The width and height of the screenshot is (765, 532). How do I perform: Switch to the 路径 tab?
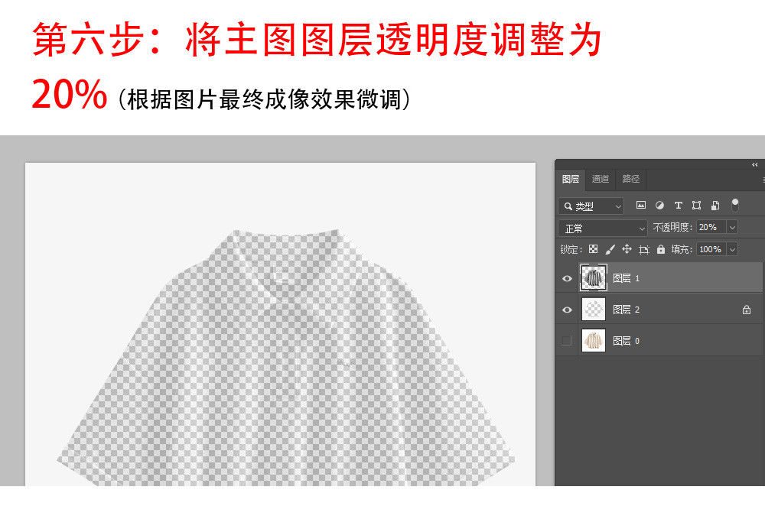(631, 179)
